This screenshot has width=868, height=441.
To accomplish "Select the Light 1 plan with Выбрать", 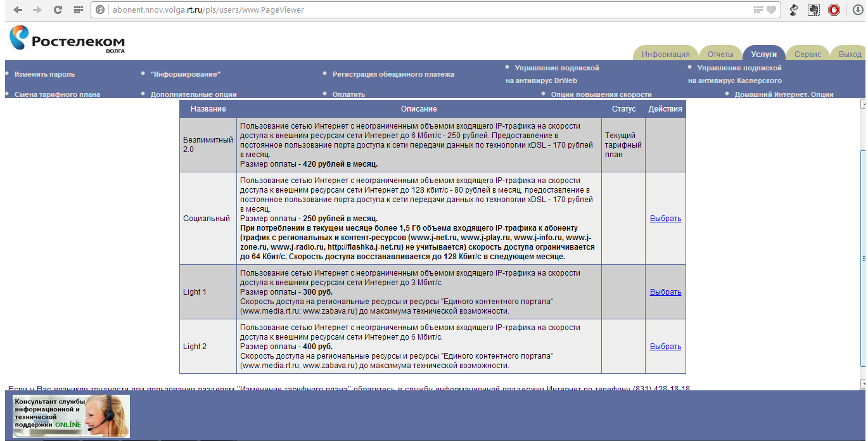I will pyautogui.click(x=665, y=292).
